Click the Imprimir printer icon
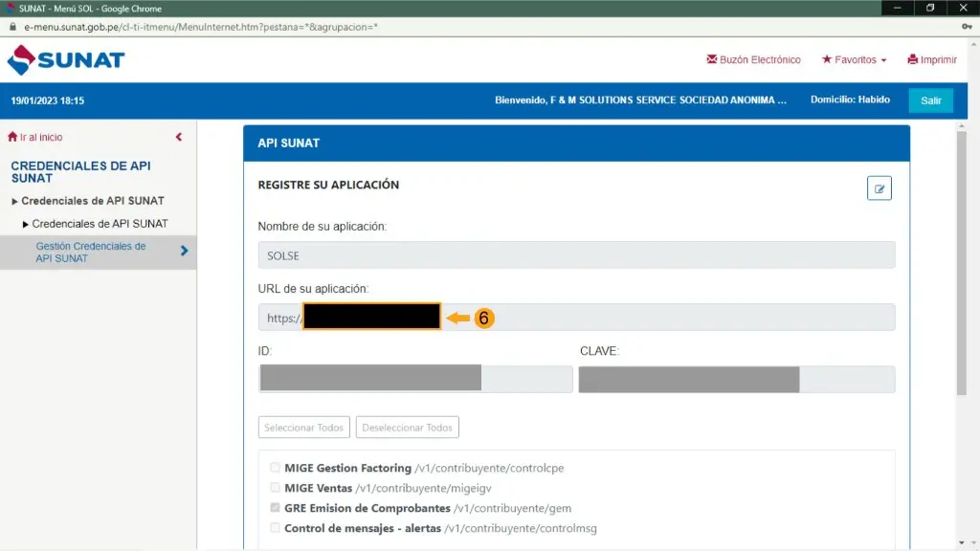Image resolution: width=980 pixels, height=551 pixels. (912, 59)
